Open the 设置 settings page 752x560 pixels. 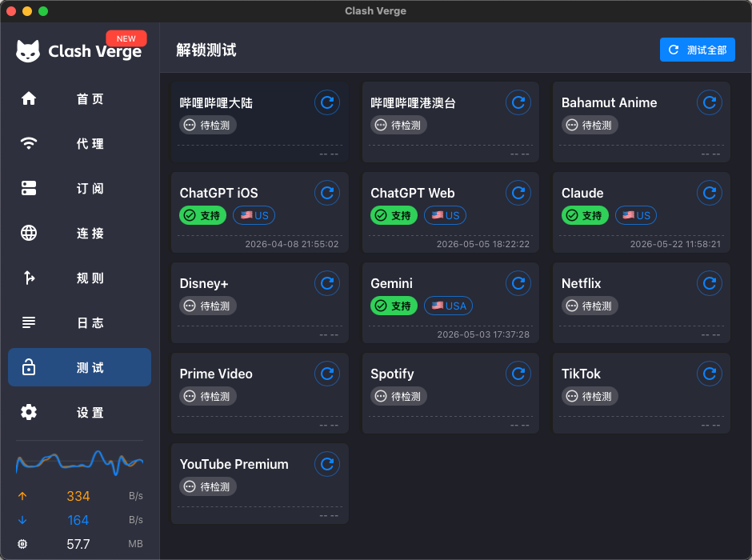[x=80, y=412]
